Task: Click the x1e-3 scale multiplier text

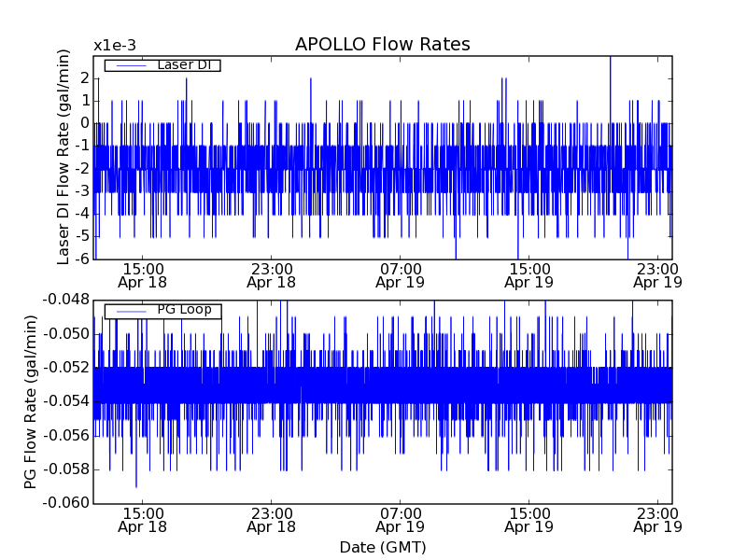Action: pyautogui.click(x=113, y=46)
